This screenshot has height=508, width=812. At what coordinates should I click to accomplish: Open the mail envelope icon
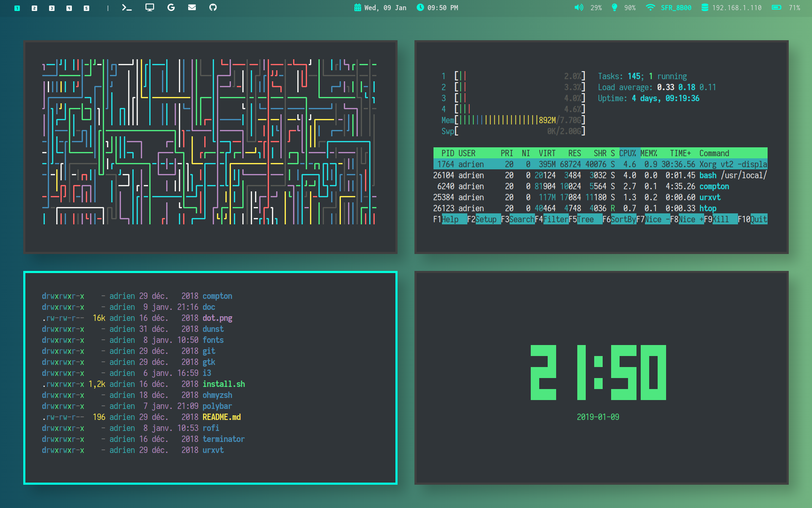pos(192,8)
